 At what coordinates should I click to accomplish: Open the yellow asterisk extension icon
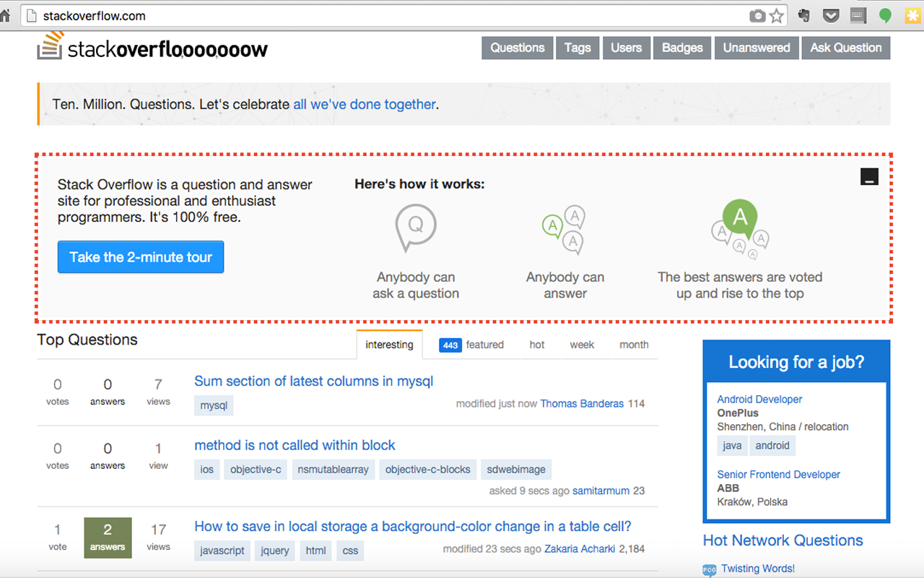tap(912, 15)
